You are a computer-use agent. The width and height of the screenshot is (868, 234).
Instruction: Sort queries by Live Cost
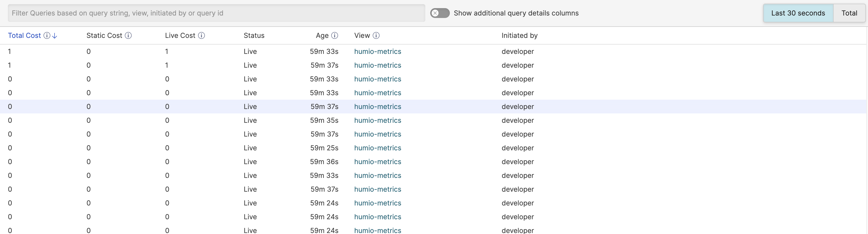tap(180, 35)
